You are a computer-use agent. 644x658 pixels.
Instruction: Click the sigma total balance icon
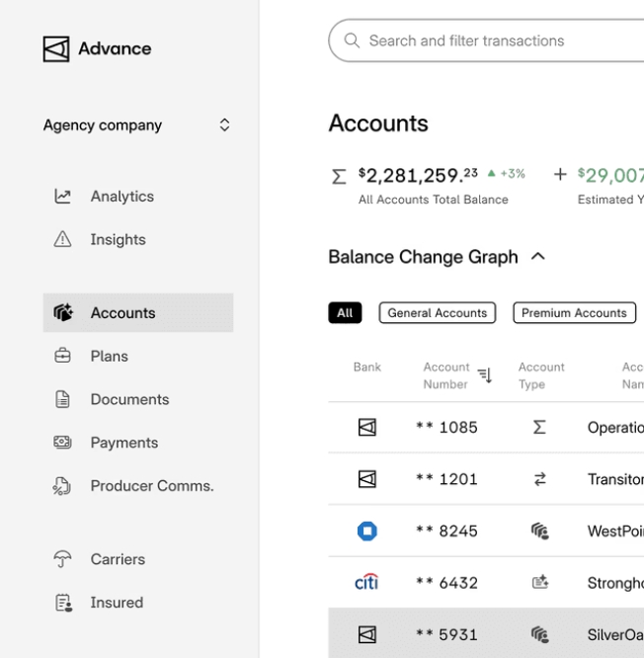pos(339,176)
